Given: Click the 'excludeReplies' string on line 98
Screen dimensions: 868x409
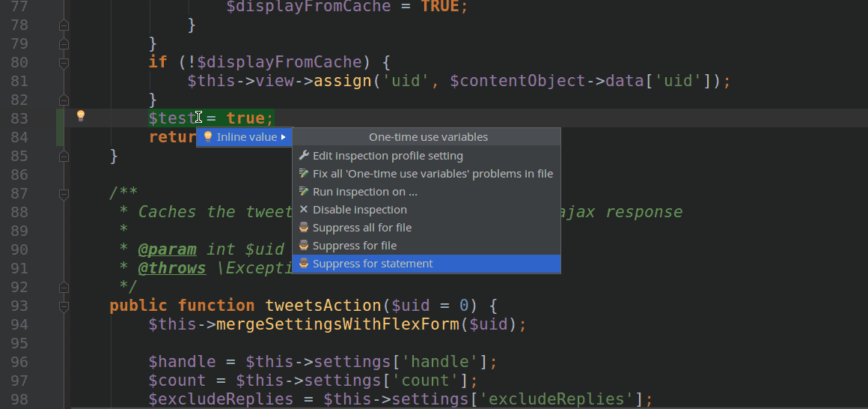Looking at the screenshot, I should tap(557, 399).
